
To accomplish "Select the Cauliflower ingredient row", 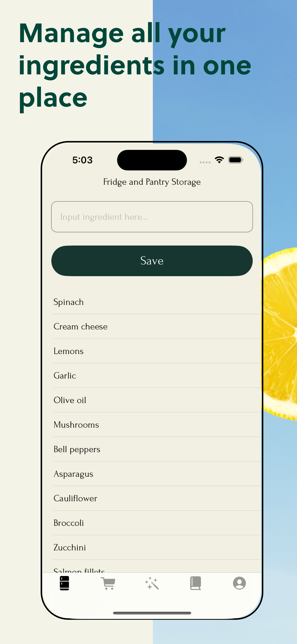I will 157,498.
